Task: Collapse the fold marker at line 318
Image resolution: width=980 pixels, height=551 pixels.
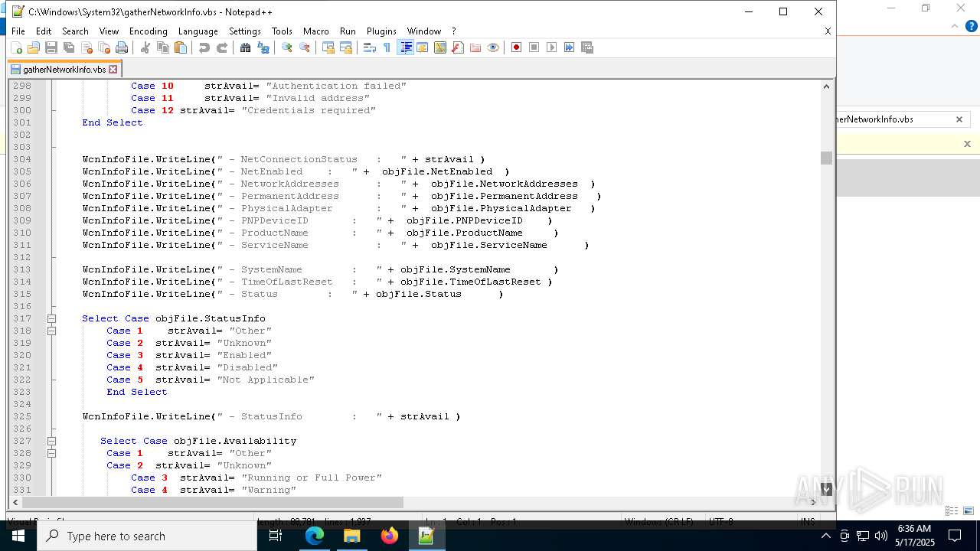Action: [51, 331]
